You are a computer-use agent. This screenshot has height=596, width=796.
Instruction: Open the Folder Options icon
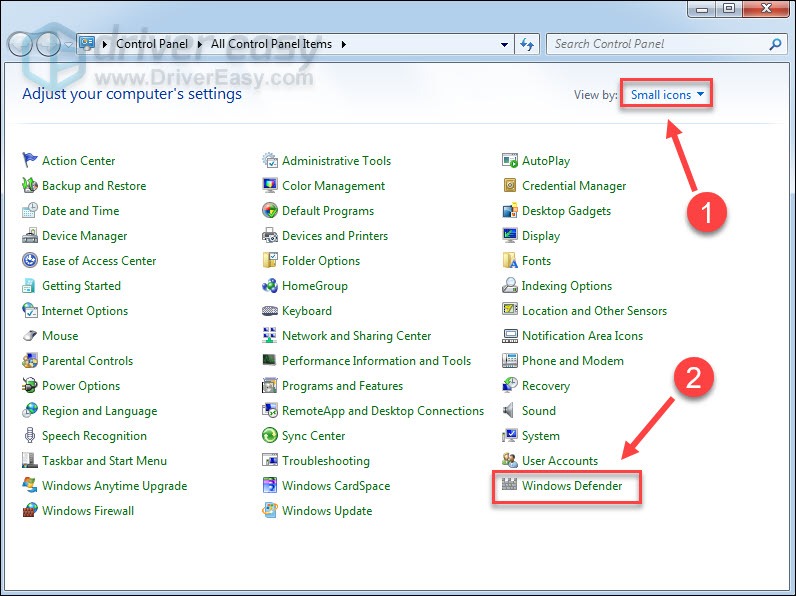pyautogui.click(x=270, y=260)
